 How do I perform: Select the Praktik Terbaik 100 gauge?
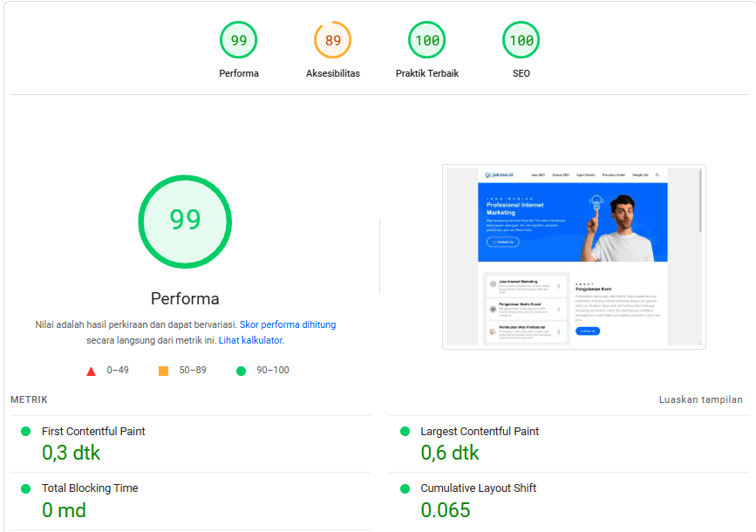pyautogui.click(x=426, y=39)
